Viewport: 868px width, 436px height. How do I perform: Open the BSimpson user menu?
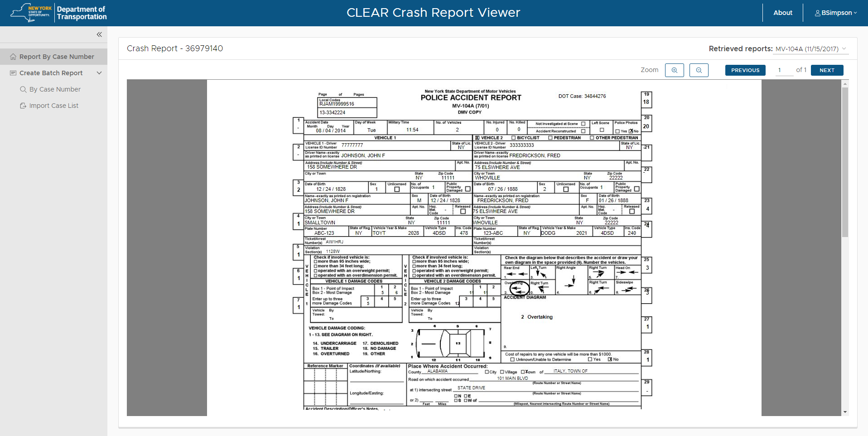tap(836, 13)
